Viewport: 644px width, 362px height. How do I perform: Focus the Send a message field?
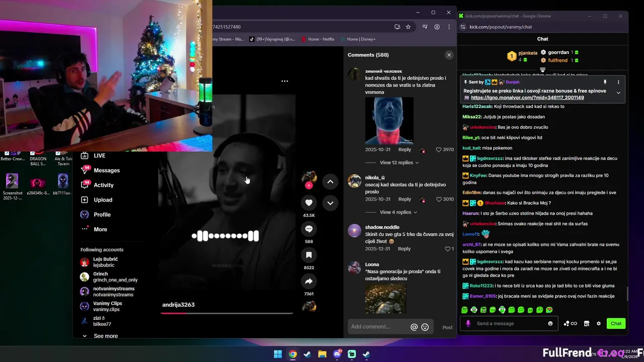(509, 323)
